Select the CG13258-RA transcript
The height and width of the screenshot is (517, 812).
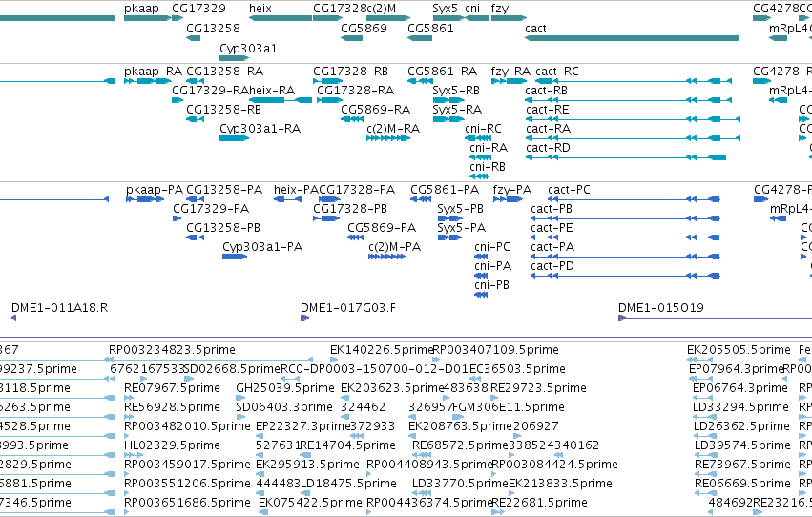(x=196, y=81)
